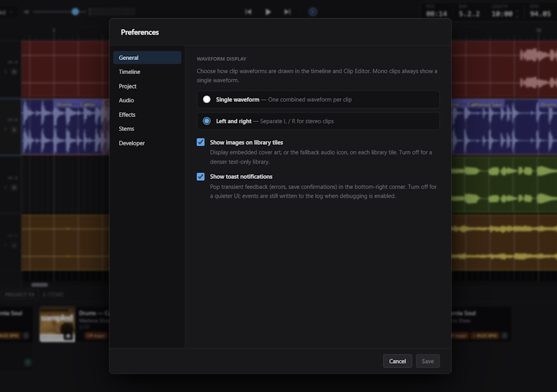Click the 00:14 time position readout

(437, 14)
